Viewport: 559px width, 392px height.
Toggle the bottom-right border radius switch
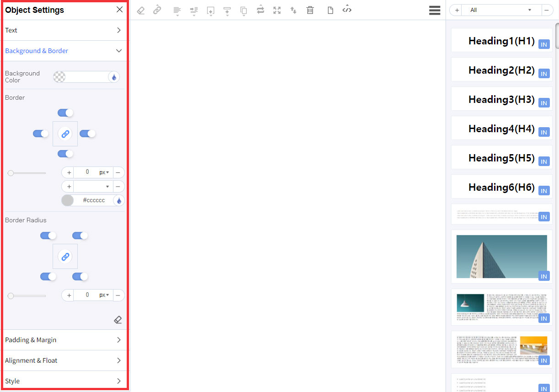coord(80,277)
